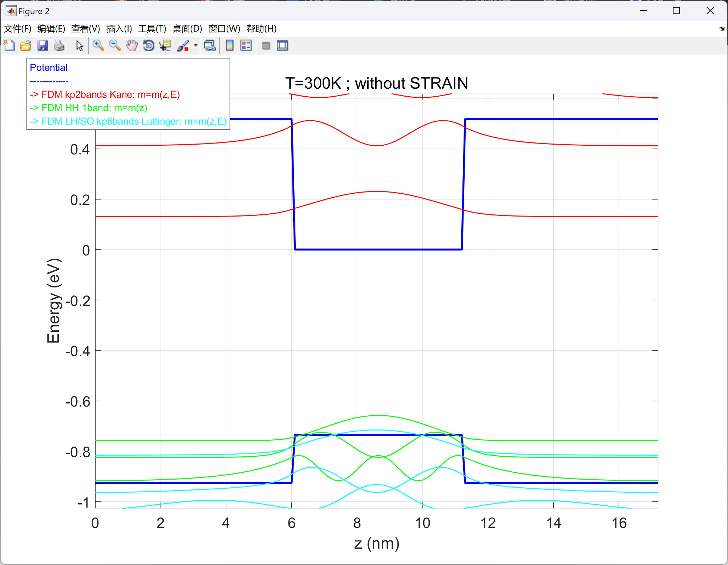Click the Brush data paintbrush icon
The width and height of the screenshot is (728, 565).
tap(183, 46)
